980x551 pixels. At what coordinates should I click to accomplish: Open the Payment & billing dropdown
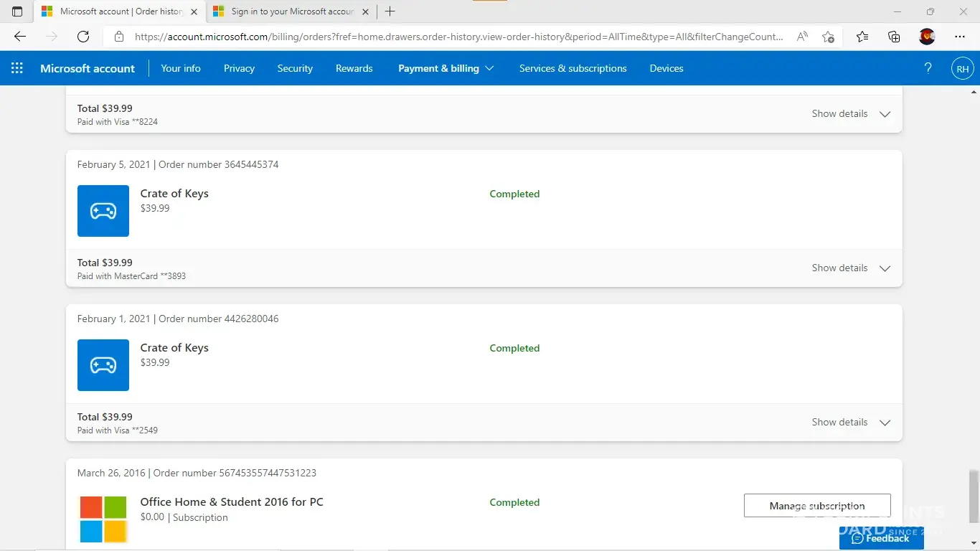point(446,68)
